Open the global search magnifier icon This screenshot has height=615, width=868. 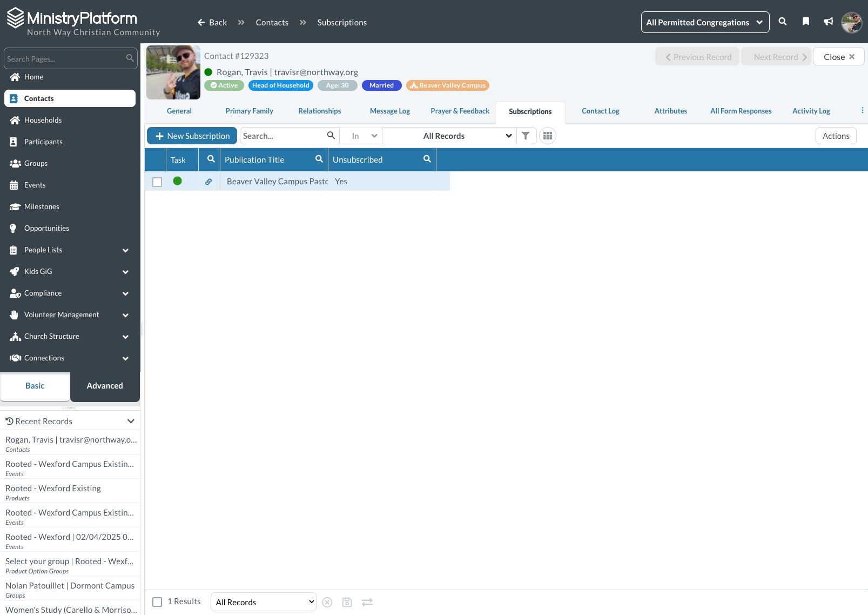(x=782, y=22)
